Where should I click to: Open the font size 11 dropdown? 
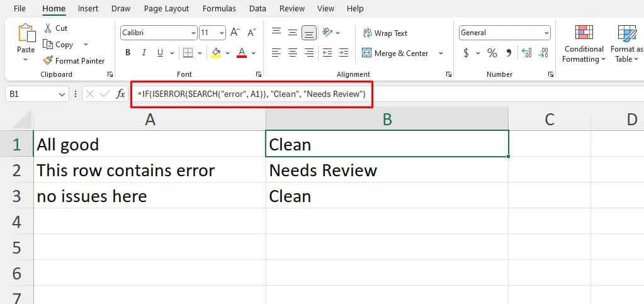(222, 33)
